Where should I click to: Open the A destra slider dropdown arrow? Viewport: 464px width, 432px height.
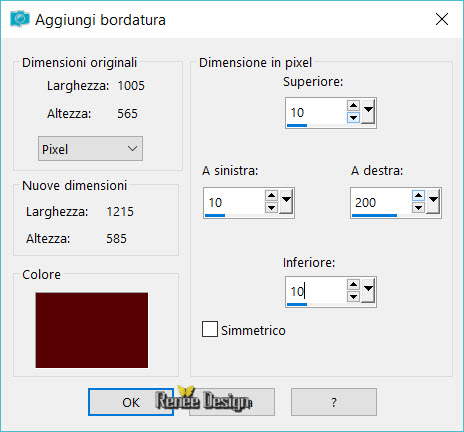(x=433, y=201)
